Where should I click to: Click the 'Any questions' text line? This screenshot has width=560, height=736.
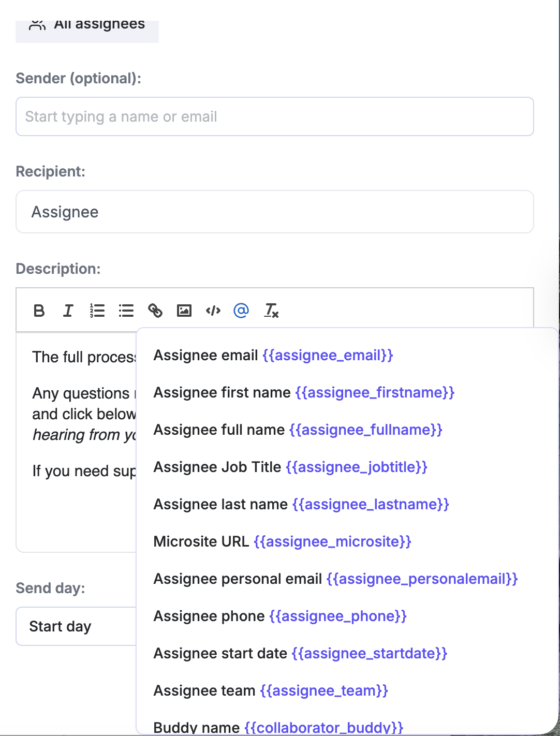click(81, 393)
